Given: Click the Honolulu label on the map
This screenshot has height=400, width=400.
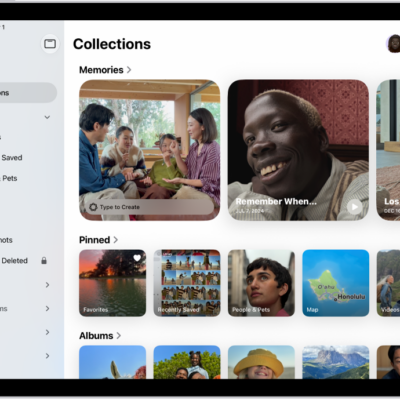Looking at the screenshot, I should 351,296.
